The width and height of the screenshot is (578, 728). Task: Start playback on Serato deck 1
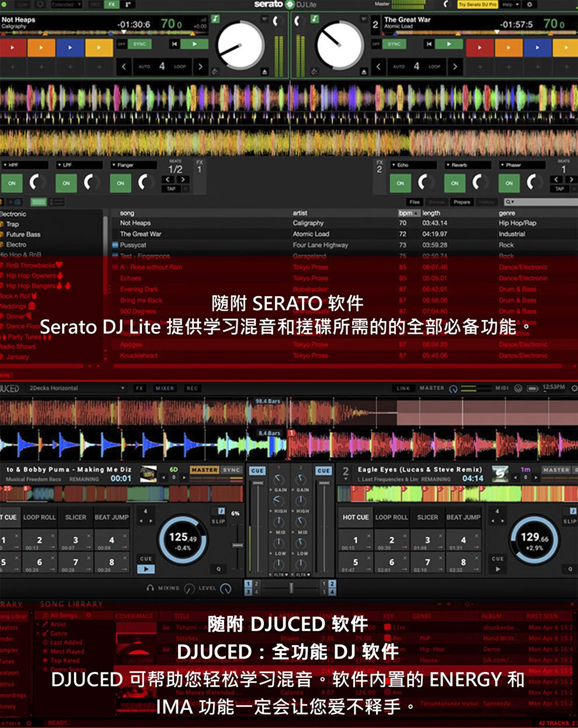pyautogui.click(x=195, y=44)
